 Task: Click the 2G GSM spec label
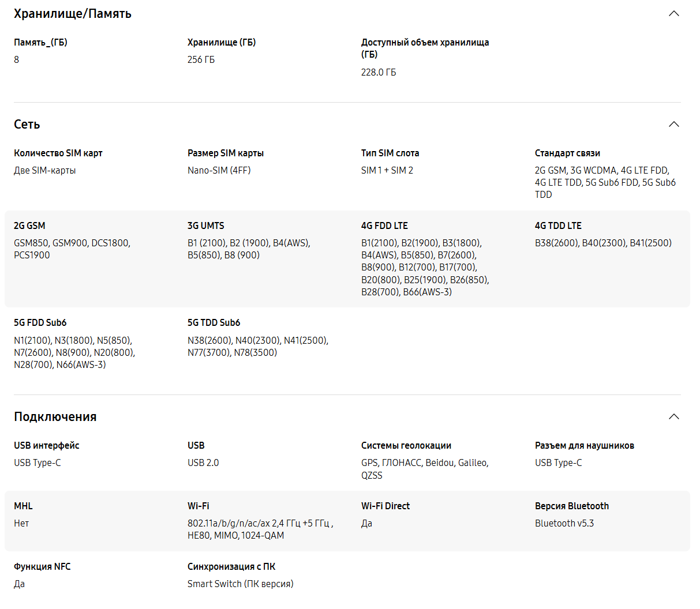[29, 225]
